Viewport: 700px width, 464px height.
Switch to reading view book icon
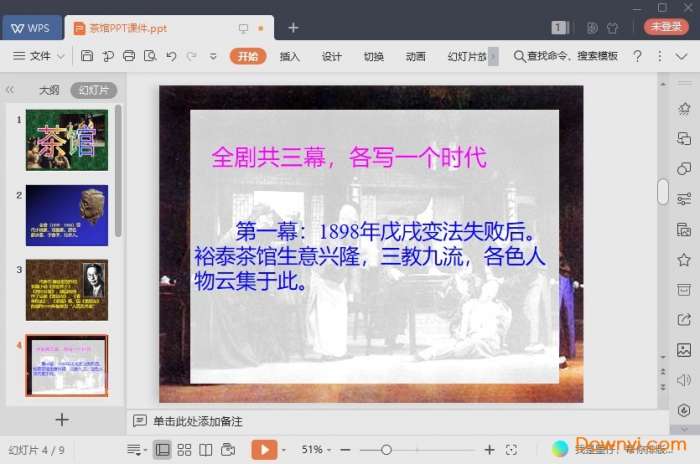(x=206, y=450)
